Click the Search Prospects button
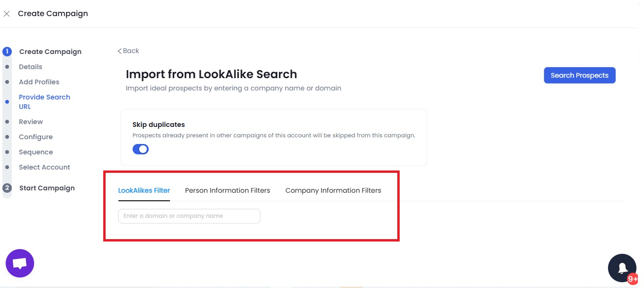The width and height of the screenshot is (644, 295). 579,75
